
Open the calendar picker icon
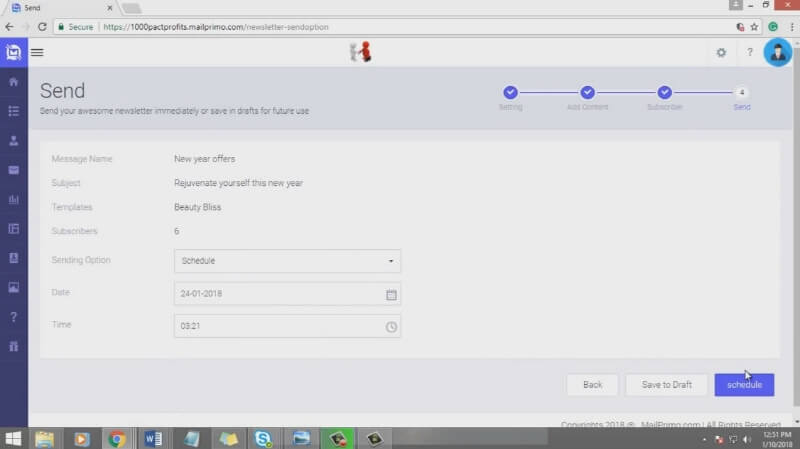point(391,294)
